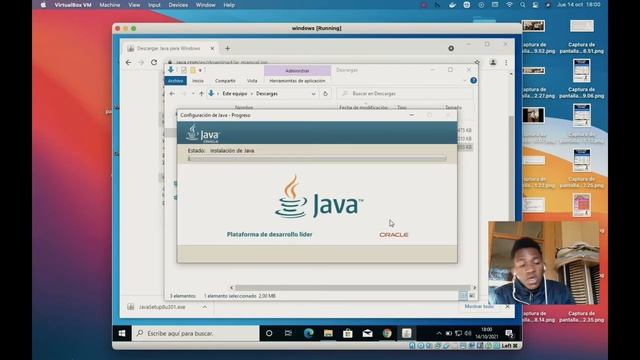
Task: Open Windows notification center icon
Action: coord(509,333)
